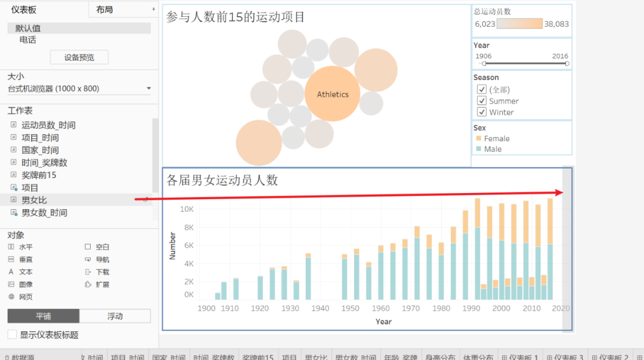The width and height of the screenshot is (644, 360).
Task: Click the 时间_奖牌数 worksheet icon
Action: tap(13, 163)
